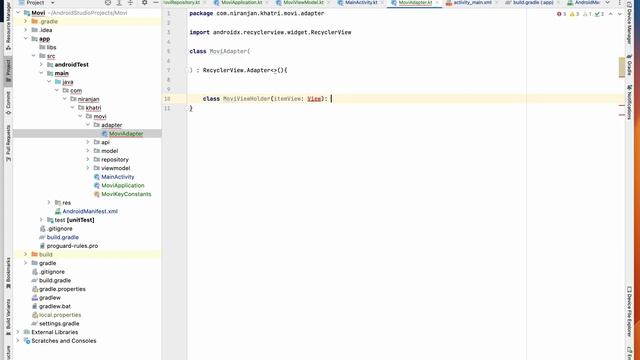Open the Device Manager side panel
Screen dimensions: 640x360
[629, 22]
